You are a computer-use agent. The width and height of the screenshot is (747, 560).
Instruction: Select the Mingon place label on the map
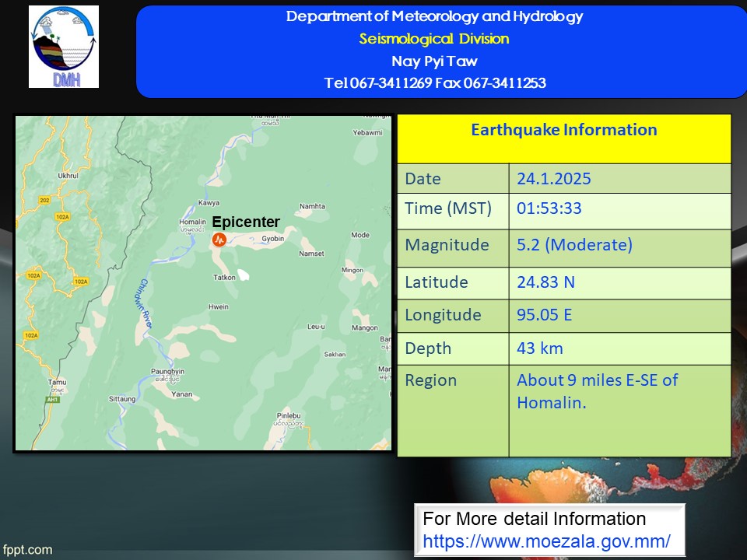[x=352, y=270]
